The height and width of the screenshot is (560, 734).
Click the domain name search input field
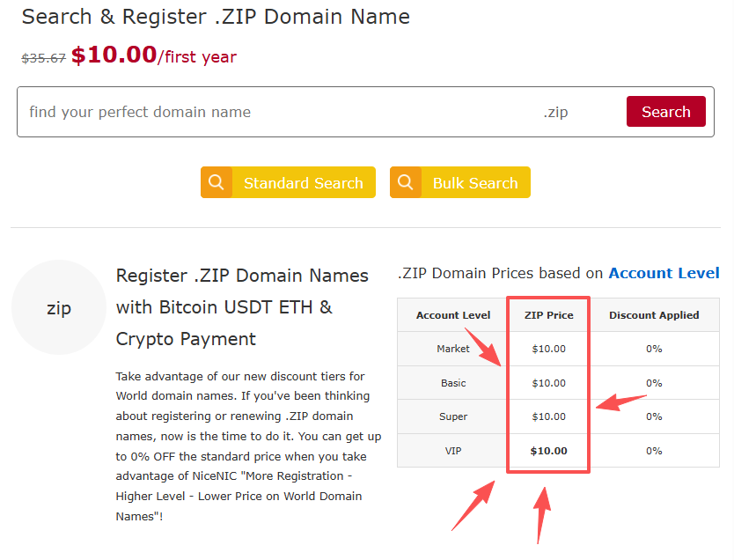point(264,112)
